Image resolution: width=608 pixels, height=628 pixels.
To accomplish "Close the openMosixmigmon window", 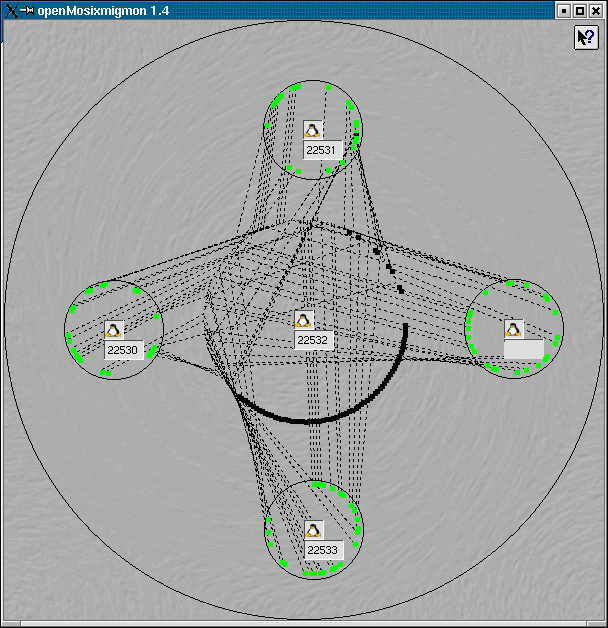I will point(597,9).
